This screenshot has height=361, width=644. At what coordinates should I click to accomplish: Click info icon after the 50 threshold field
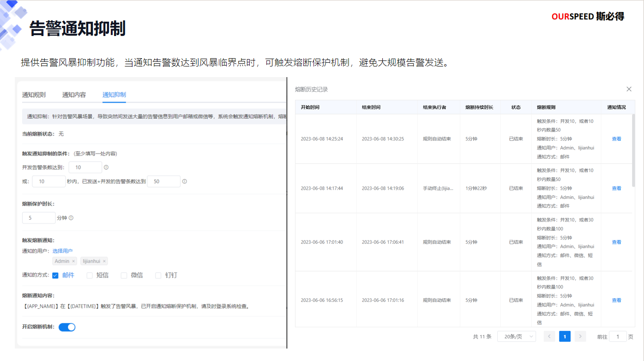pyautogui.click(x=185, y=181)
